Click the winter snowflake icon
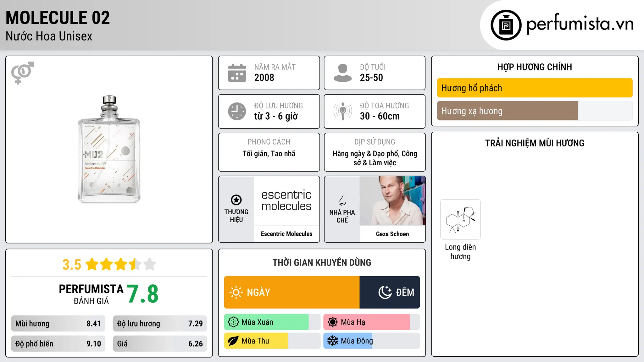 point(333,341)
